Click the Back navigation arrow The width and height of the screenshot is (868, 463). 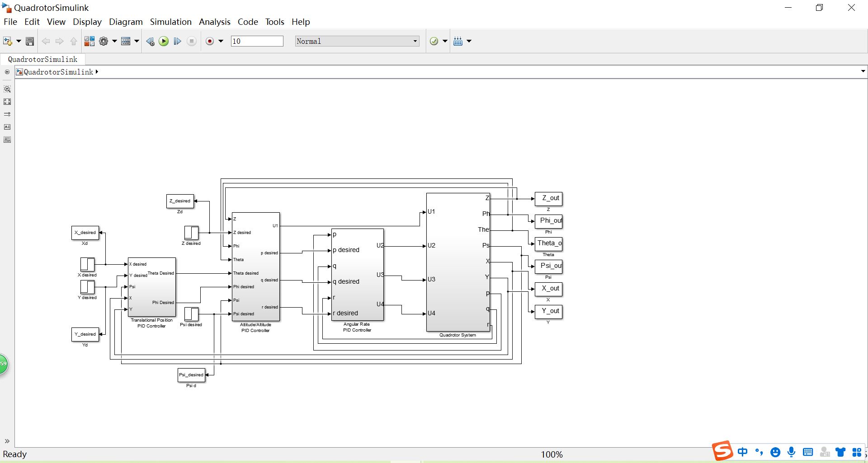(46, 42)
